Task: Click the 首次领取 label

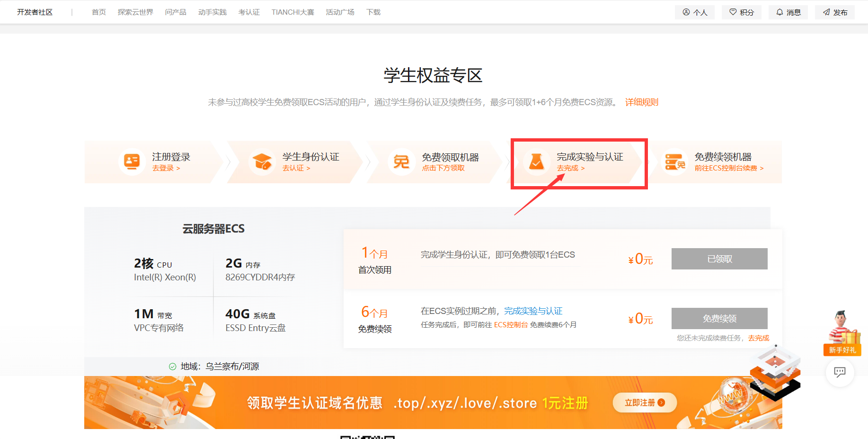Action: coord(375,270)
